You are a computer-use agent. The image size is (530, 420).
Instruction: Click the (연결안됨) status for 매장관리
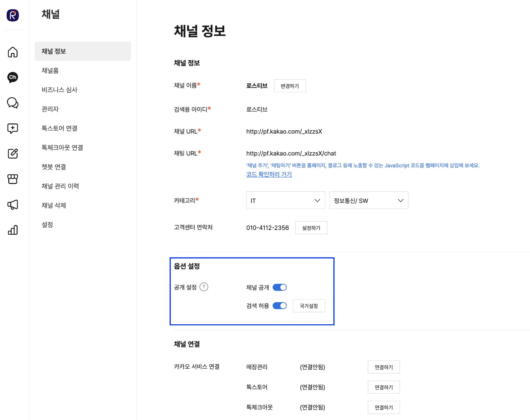[x=312, y=367]
